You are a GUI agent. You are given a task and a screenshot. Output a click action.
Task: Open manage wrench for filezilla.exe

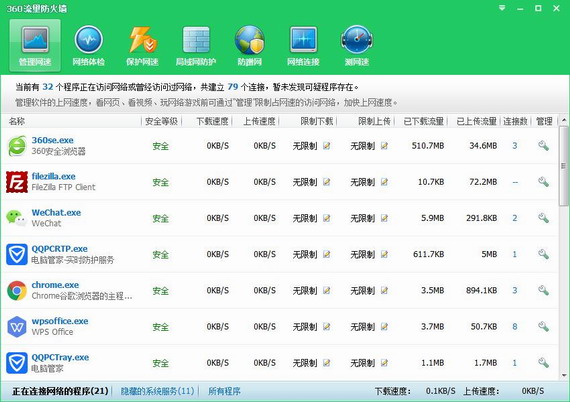pyautogui.click(x=543, y=182)
